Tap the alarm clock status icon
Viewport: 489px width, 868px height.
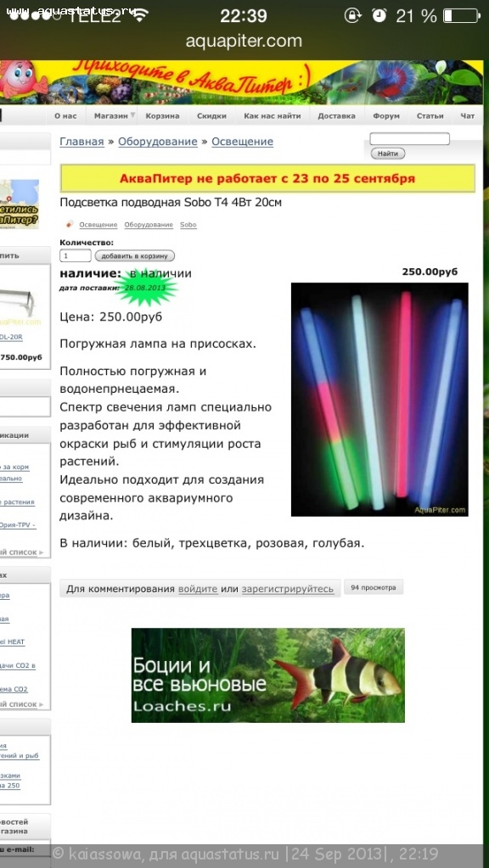[379, 15]
